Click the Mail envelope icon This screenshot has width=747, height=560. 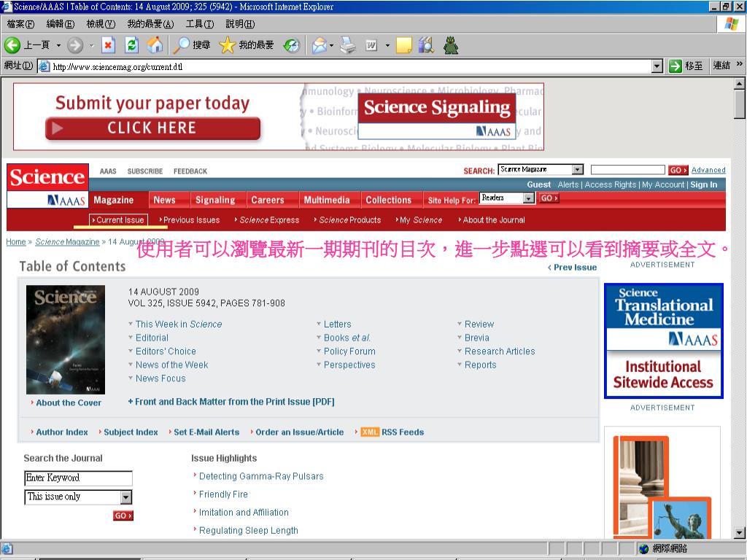tap(320, 46)
